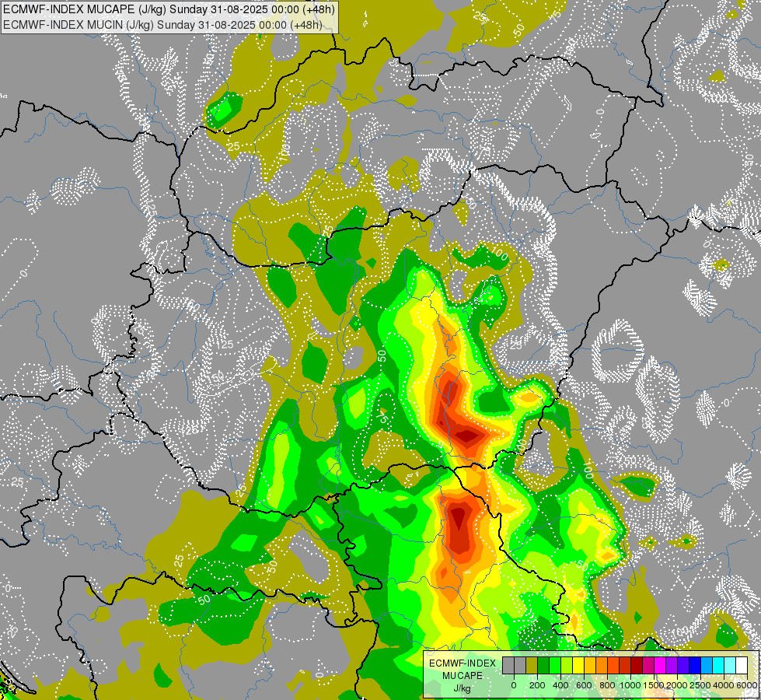Screen dimensions: 761x700
Task: Choose the pure blue swatch before 2500
Action: [696, 665]
